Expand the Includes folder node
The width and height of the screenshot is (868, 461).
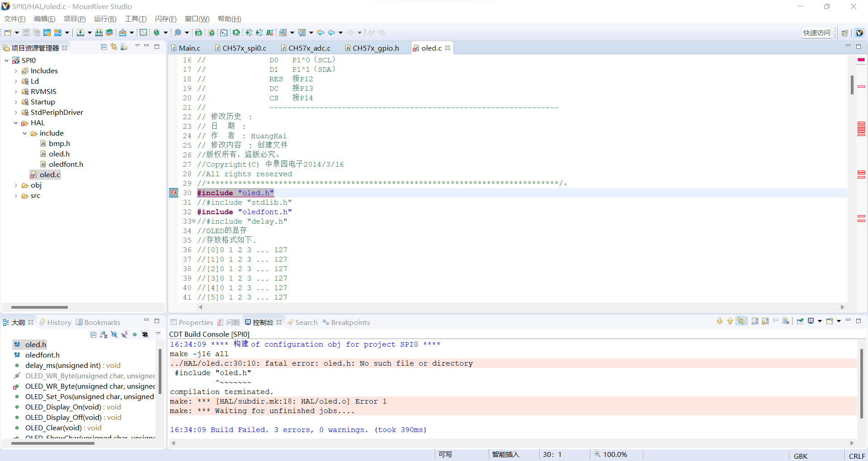click(x=16, y=71)
